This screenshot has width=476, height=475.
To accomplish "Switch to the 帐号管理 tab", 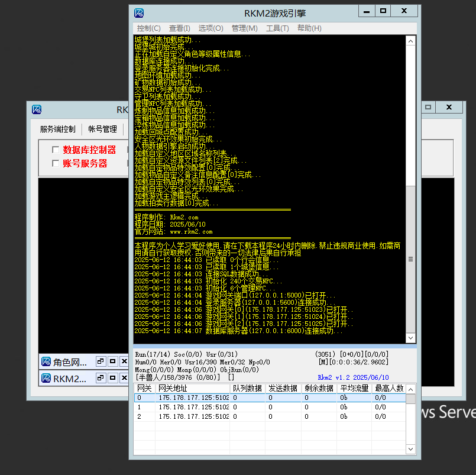I will pos(102,129).
